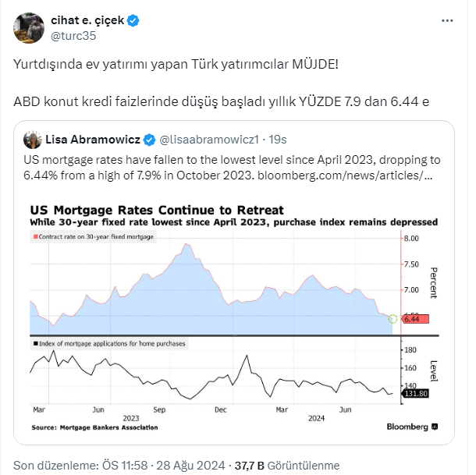This screenshot has width=476, height=475.
Task: Open Lisa Abramowicz's small profile picture
Action: (33, 140)
